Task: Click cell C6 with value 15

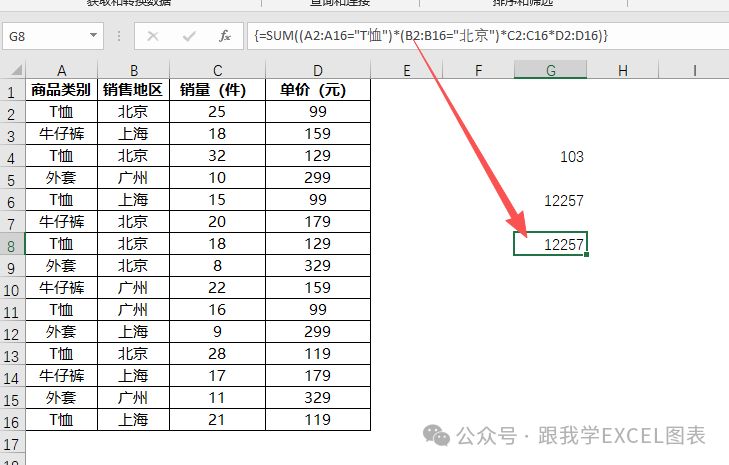Action: pyautogui.click(x=218, y=199)
